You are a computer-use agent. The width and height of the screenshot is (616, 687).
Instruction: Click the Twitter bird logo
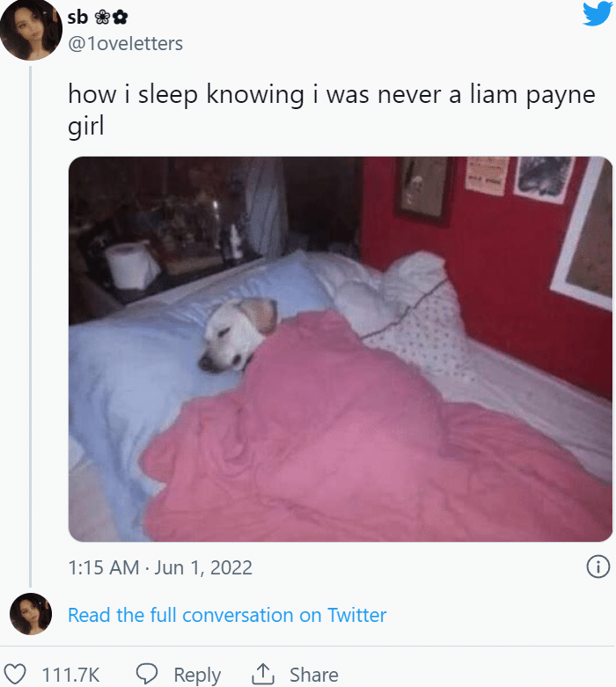[598, 13]
